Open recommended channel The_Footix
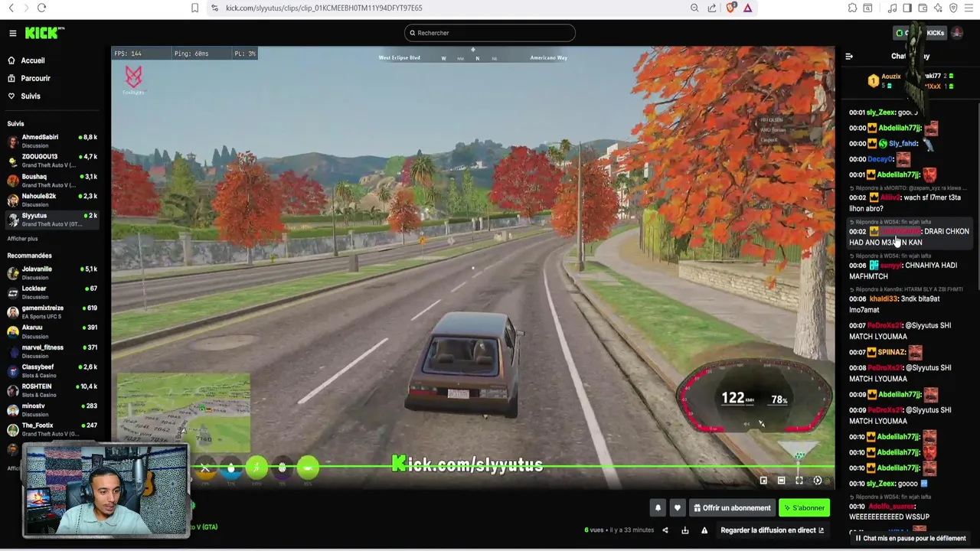Image resolution: width=980 pixels, height=551 pixels. point(52,429)
